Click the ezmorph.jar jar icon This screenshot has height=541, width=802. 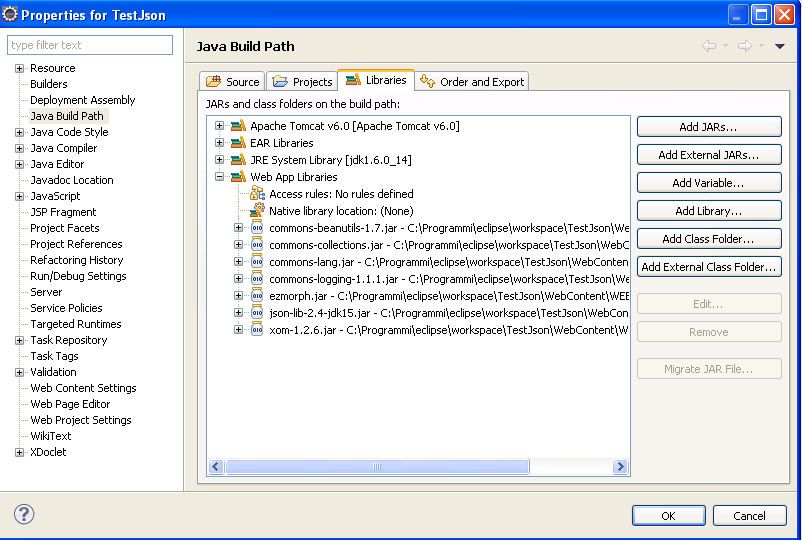(x=257, y=296)
